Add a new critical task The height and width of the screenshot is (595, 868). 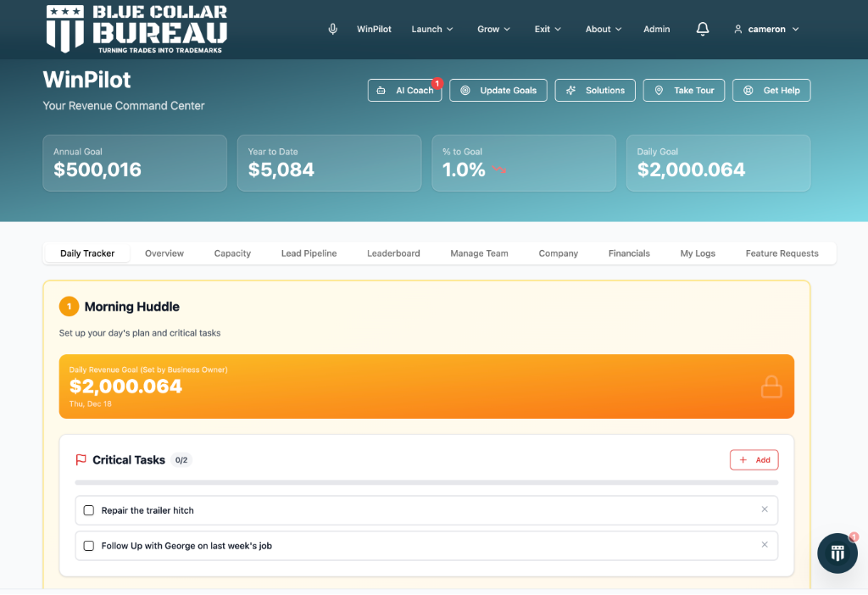tap(754, 460)
